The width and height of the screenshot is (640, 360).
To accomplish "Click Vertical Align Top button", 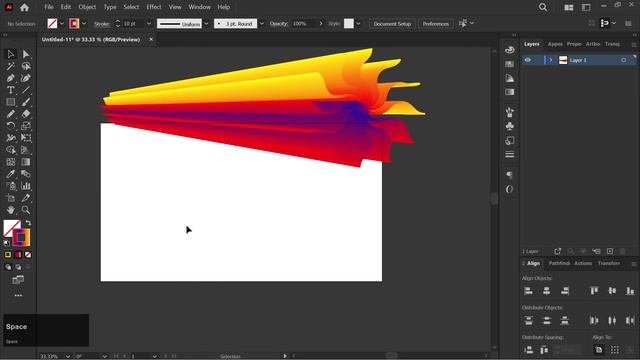I will [x=594, y=291].
